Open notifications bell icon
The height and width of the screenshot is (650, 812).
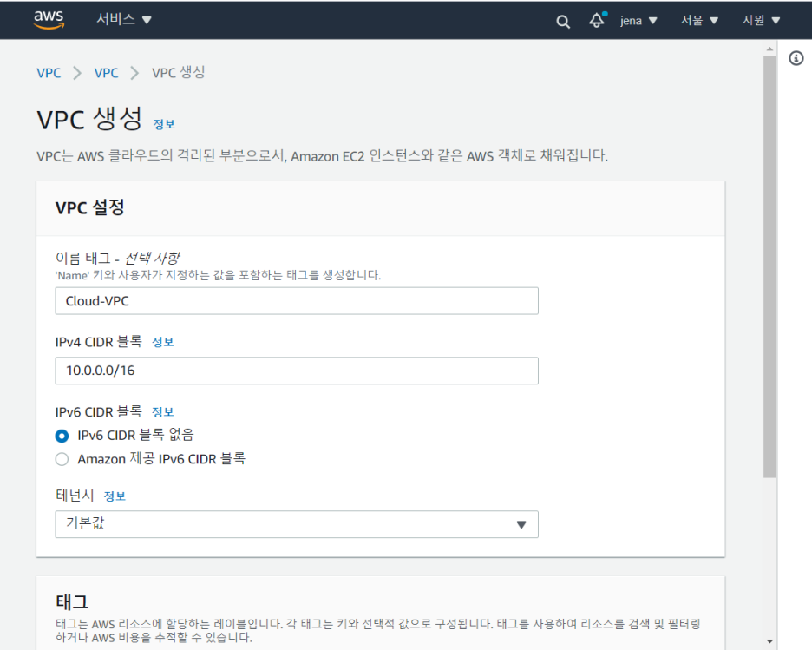click(597, 20)
